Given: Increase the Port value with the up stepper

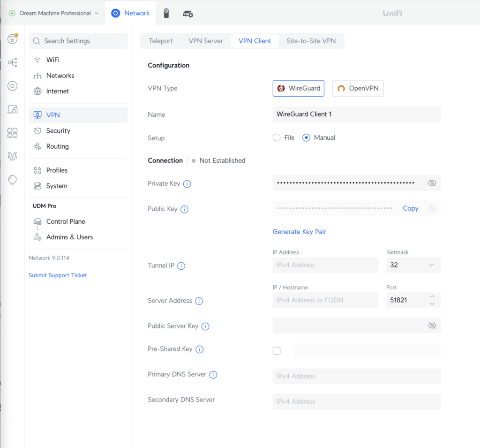Looking at the screenshot, I should click(x=432, y=297).
